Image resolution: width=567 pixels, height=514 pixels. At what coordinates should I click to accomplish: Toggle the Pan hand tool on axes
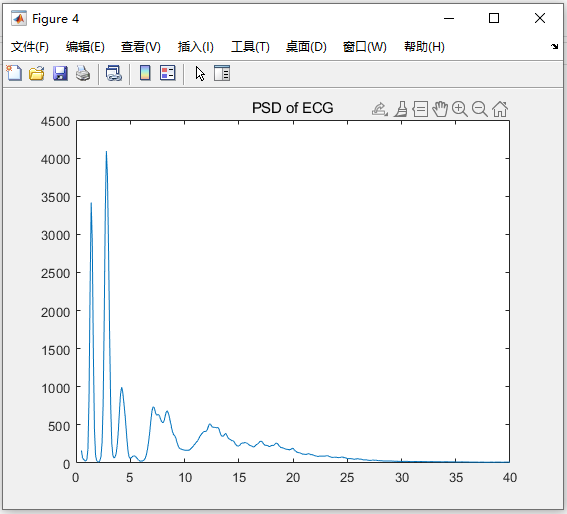pos(440,109)
